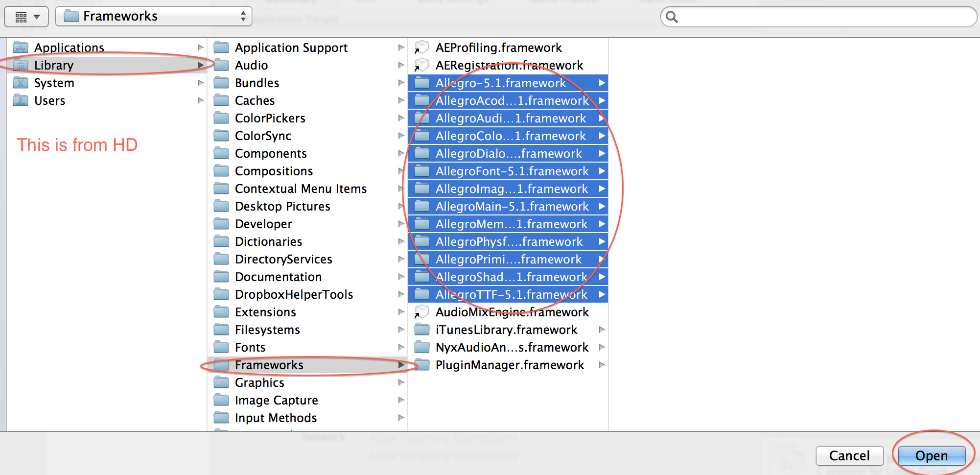Select the Graphics folder

(260, 382)
